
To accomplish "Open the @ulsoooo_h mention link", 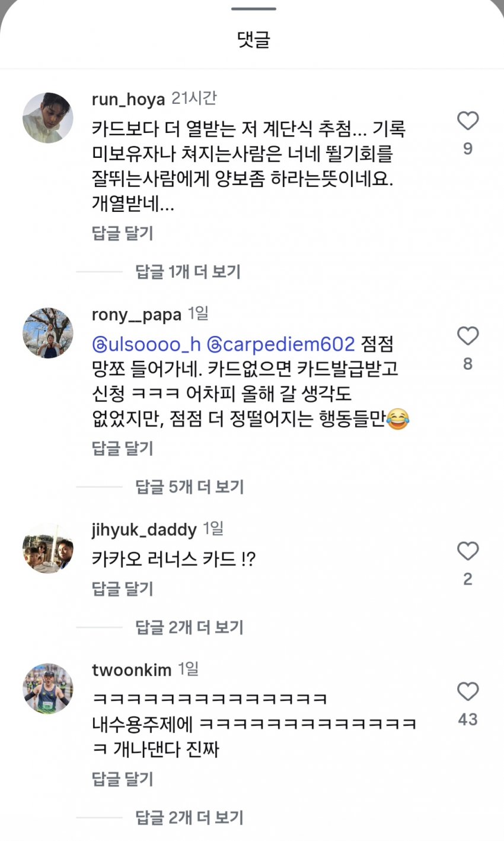I will pyautogui.click(x=146, y=344).
